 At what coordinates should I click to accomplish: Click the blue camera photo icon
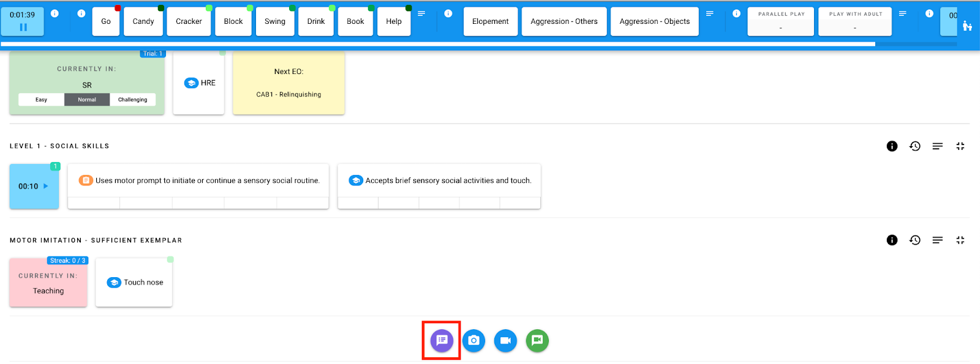(x=473, y=341)
